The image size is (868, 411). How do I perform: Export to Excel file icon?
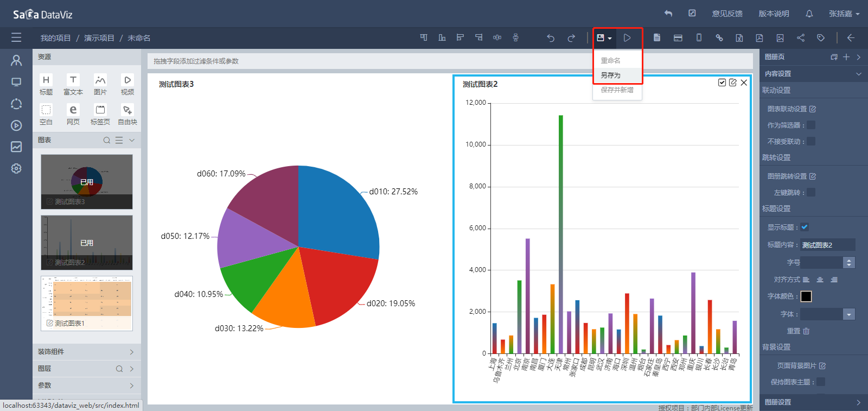point(739,38)
